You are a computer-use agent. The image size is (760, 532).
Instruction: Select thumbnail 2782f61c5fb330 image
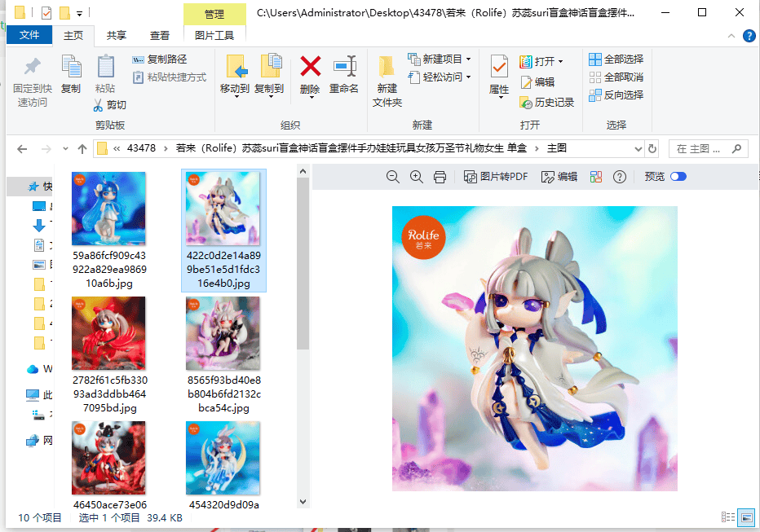tap(108, 333)
